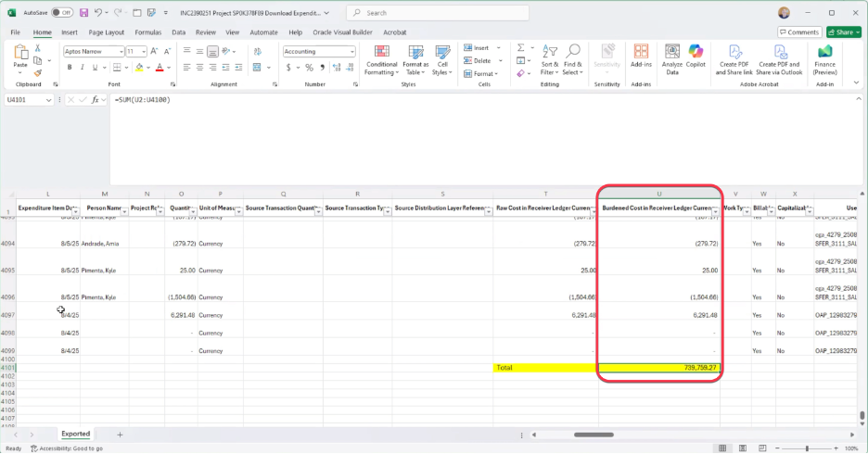This screenshot has width=868, height=454.
Task: Click the yellow fill color swatch
Action: (x=139, y=68)
